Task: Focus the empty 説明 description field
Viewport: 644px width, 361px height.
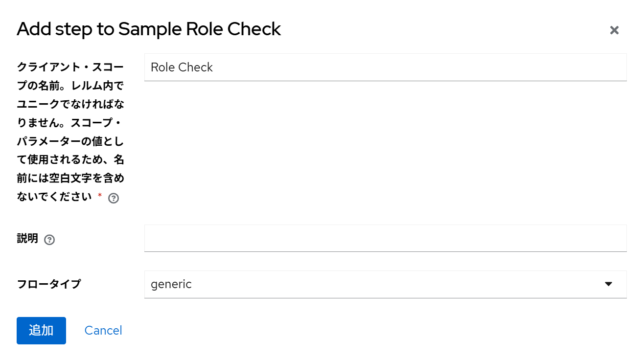Action: (x=386, y=238)
